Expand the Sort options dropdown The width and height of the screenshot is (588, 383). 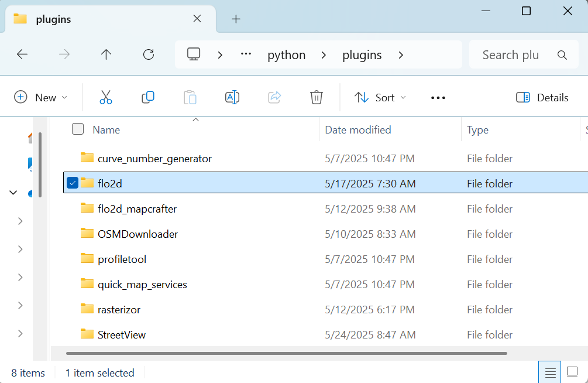point(380,97)
